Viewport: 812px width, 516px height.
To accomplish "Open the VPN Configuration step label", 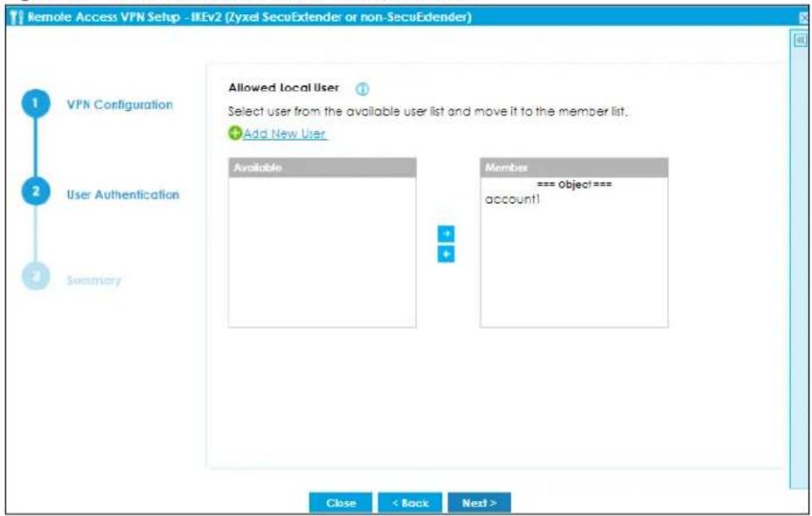I will point(120,105).
